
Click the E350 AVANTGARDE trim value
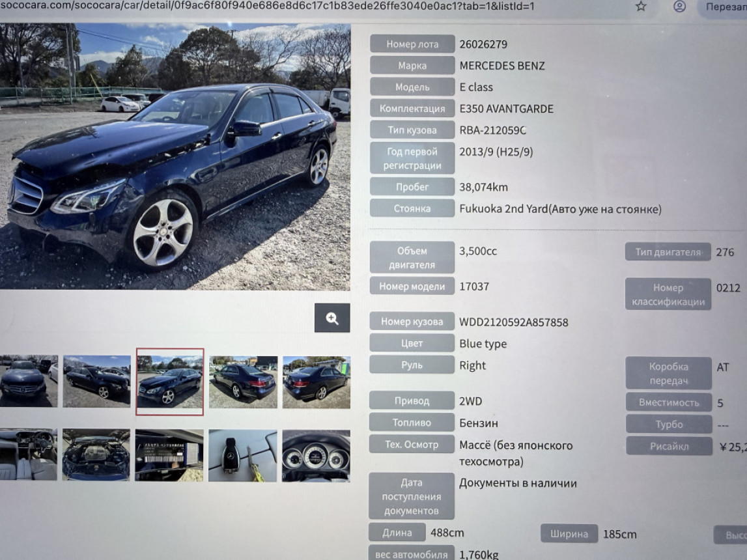[507, 109]
